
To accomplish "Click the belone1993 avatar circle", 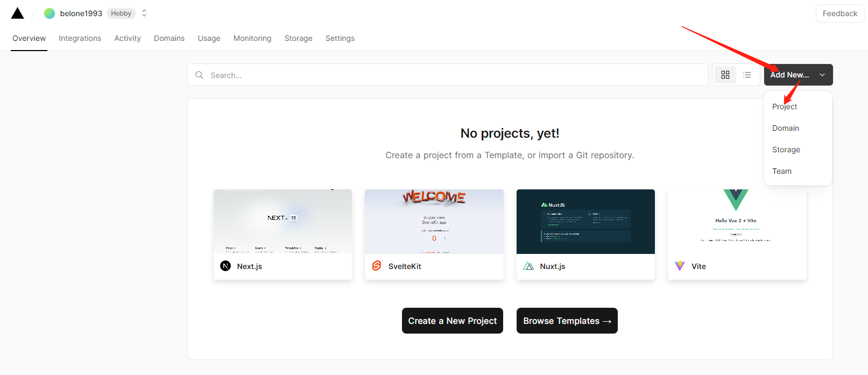I will tap(50, 13).
